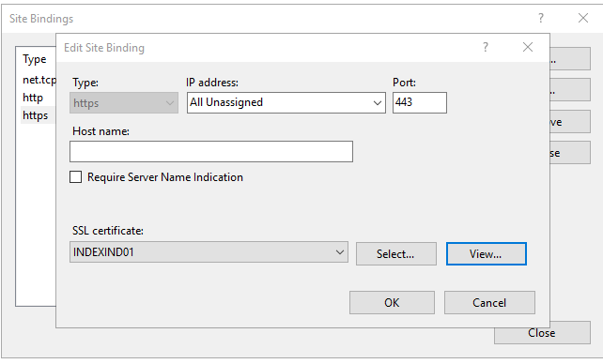Cancel the Edit Site Binding dialog
603x364 pixels.
coord(489,303)
